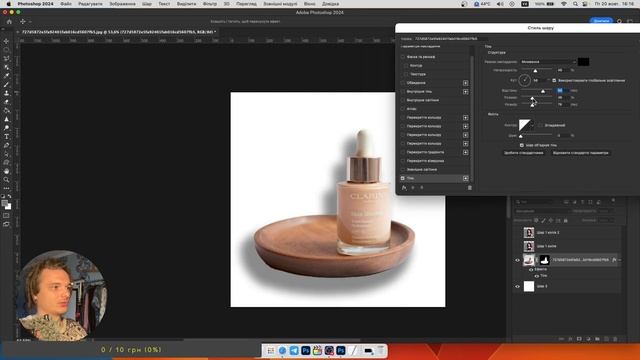Click reset to default parameters button

pos(580,153)
